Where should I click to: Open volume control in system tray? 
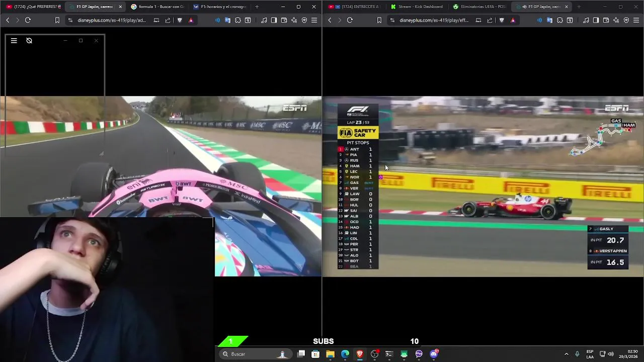(x=611, y=354)
